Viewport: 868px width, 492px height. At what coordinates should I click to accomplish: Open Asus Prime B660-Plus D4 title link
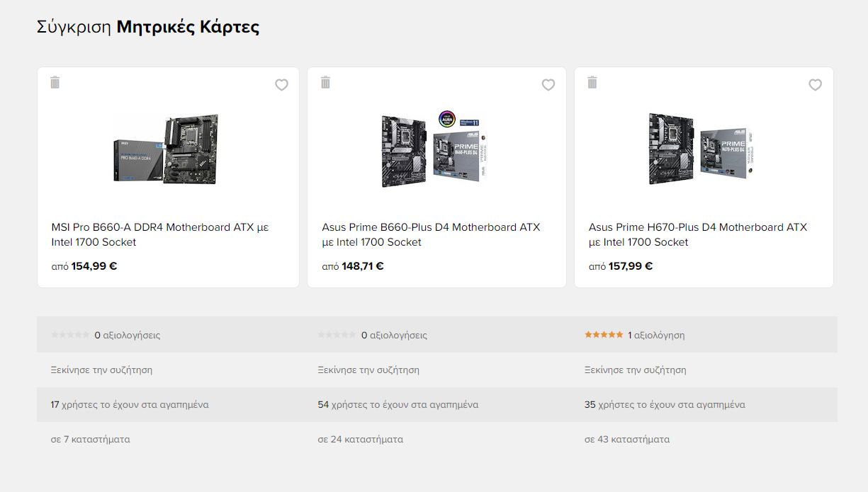click(431, 235)
